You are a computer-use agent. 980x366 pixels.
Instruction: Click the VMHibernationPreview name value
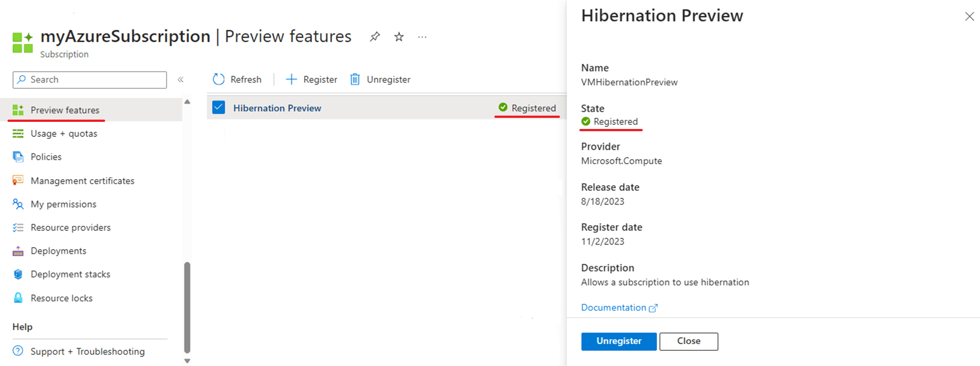tap(629, 82)
